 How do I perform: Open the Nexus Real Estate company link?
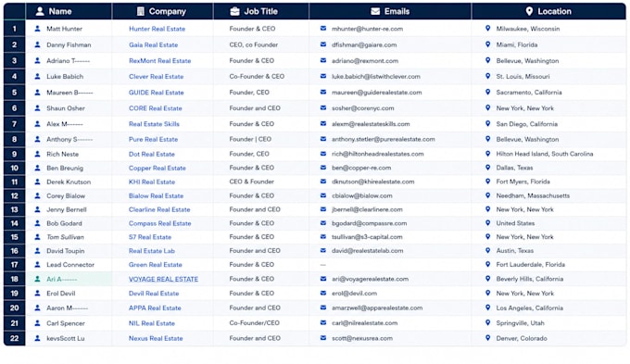click(156, 338)
